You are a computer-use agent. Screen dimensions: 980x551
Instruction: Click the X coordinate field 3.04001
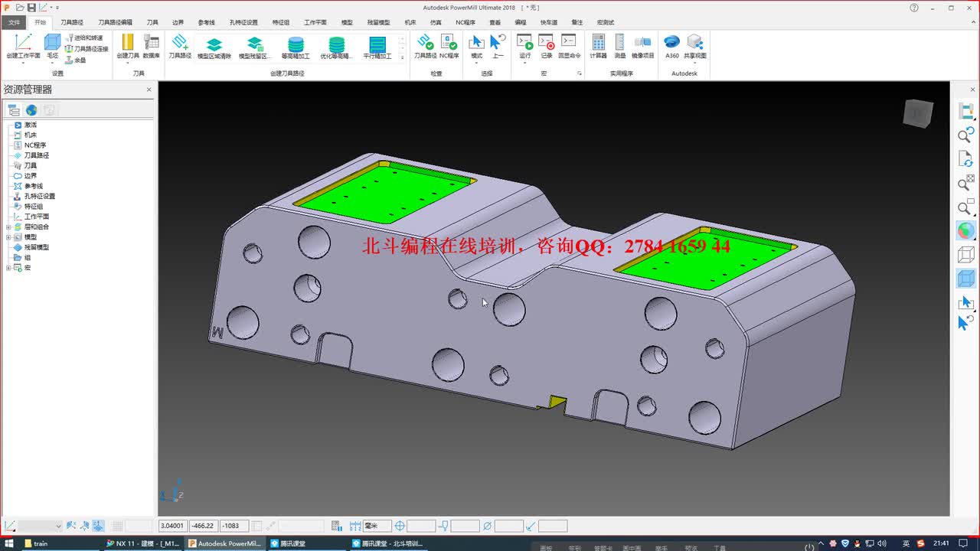[173, 526]
